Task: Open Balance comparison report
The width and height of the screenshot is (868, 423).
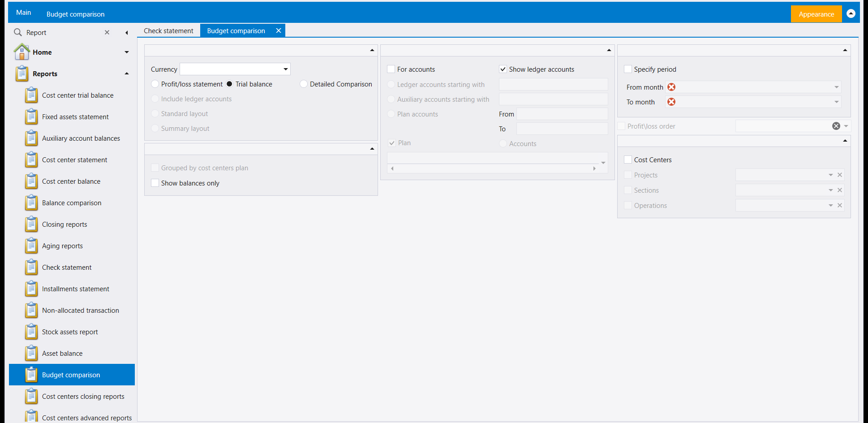Action: (x=72, y=203)
